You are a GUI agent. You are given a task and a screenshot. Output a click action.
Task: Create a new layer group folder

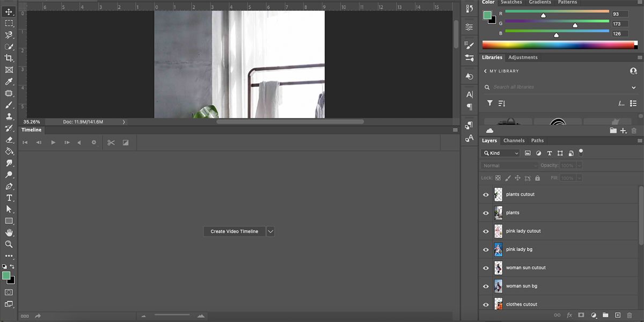605,315
